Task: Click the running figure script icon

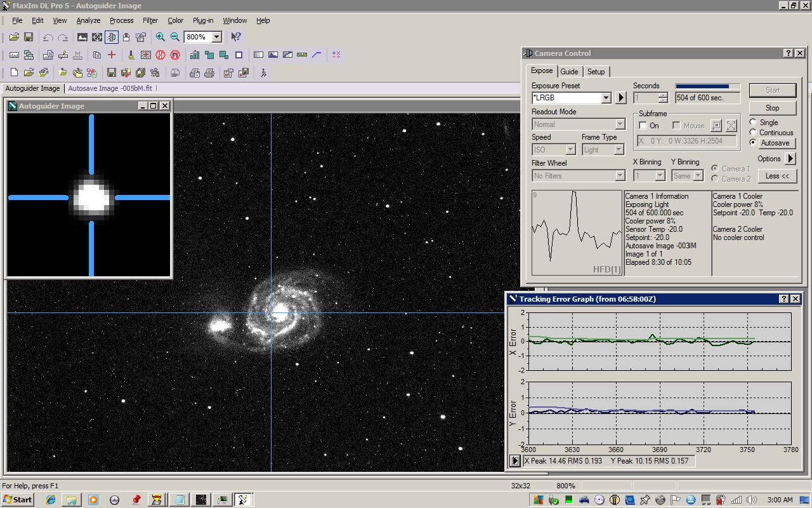Action: point(263,72)
